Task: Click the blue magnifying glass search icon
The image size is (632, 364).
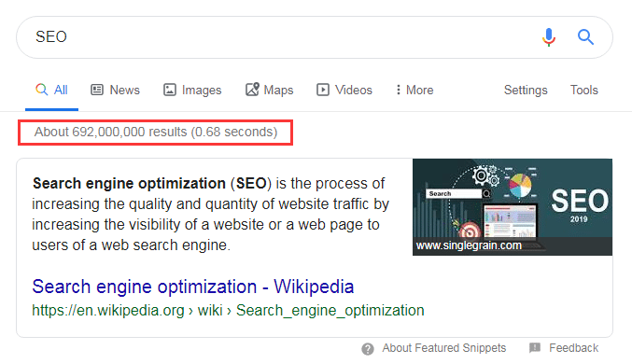Action: coord(585,37)
